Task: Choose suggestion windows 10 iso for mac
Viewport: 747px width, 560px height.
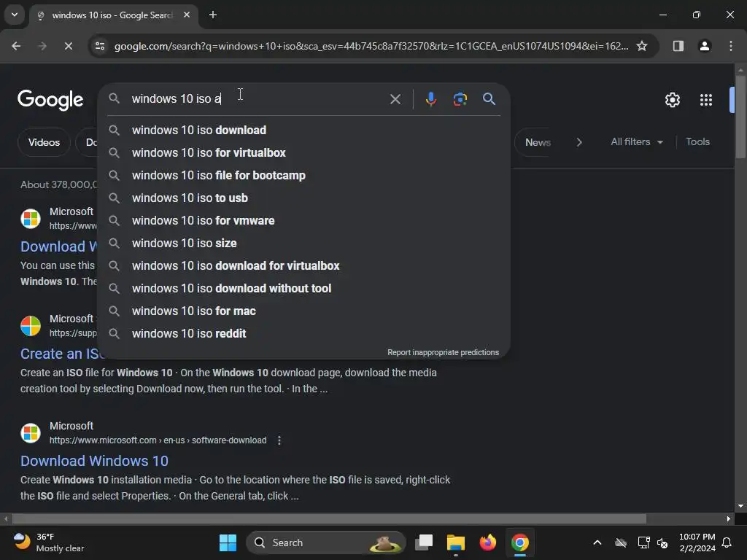Action: 303,311
